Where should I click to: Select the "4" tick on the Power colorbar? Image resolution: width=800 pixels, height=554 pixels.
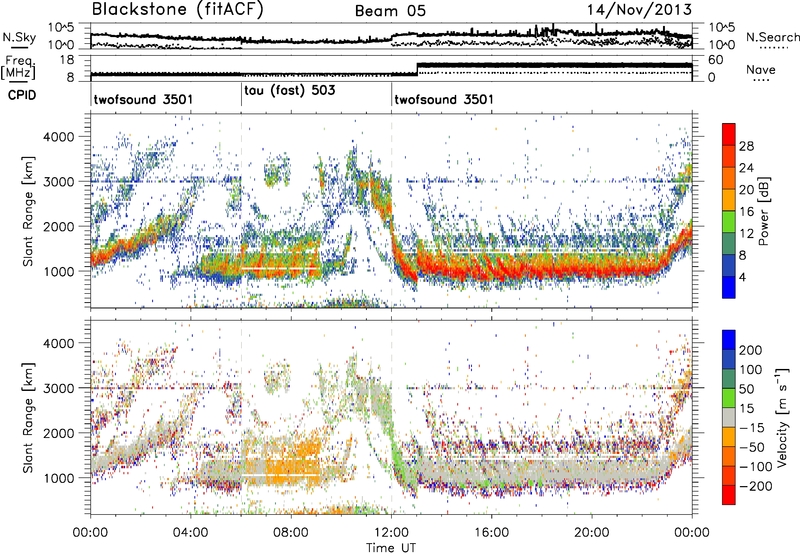[x=742, y=277]
